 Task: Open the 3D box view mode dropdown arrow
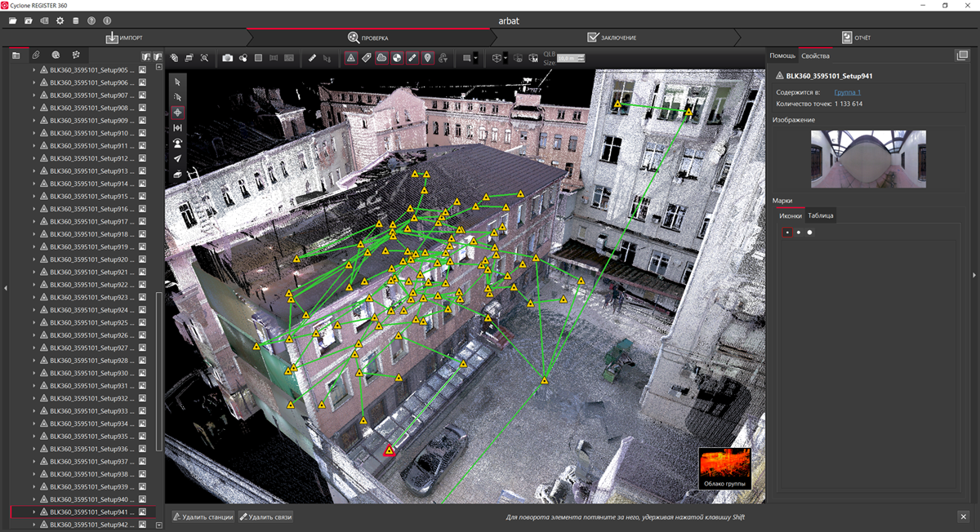(506, 58)
